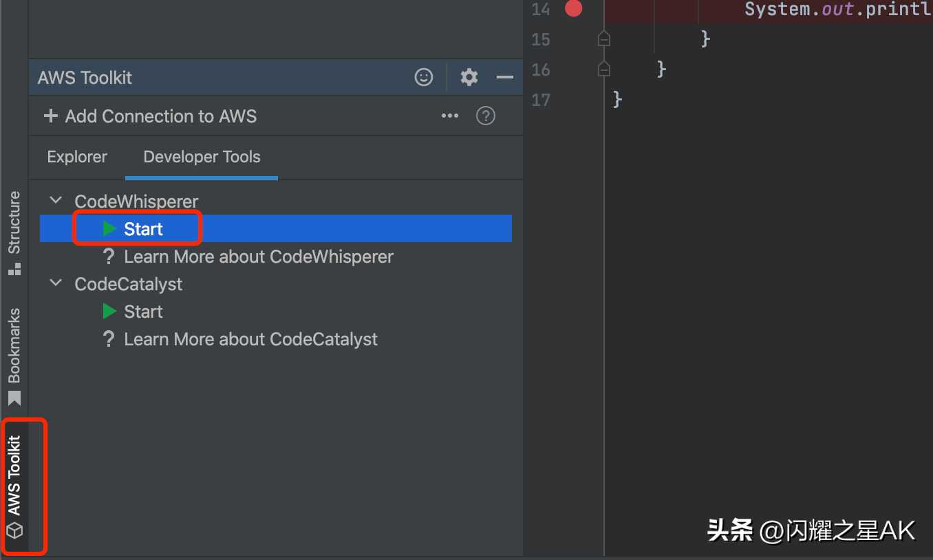Hide the AWS Toolkit panel with minus icon
The width and height of the screenshot is (933, 560).
tap(505, 77)
